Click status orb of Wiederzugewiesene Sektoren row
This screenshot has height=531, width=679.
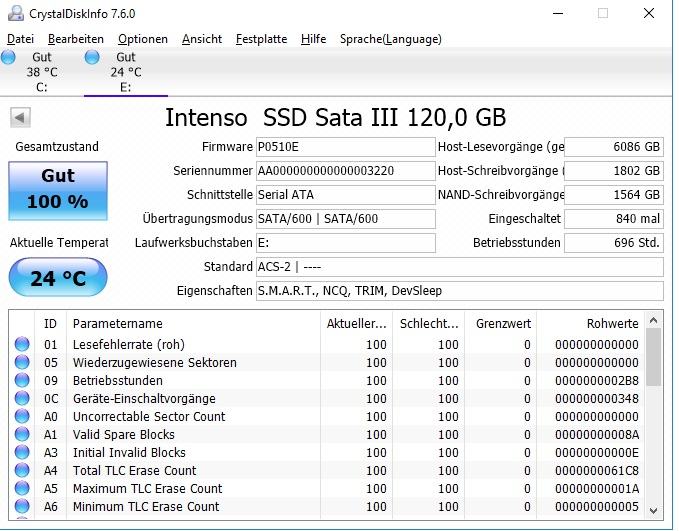[22, 363]
